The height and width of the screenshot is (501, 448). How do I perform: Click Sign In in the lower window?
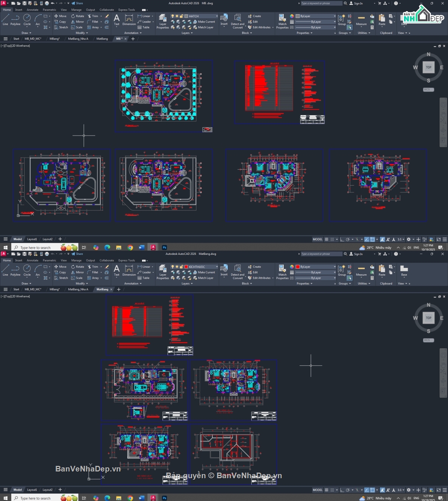(358, 254)
